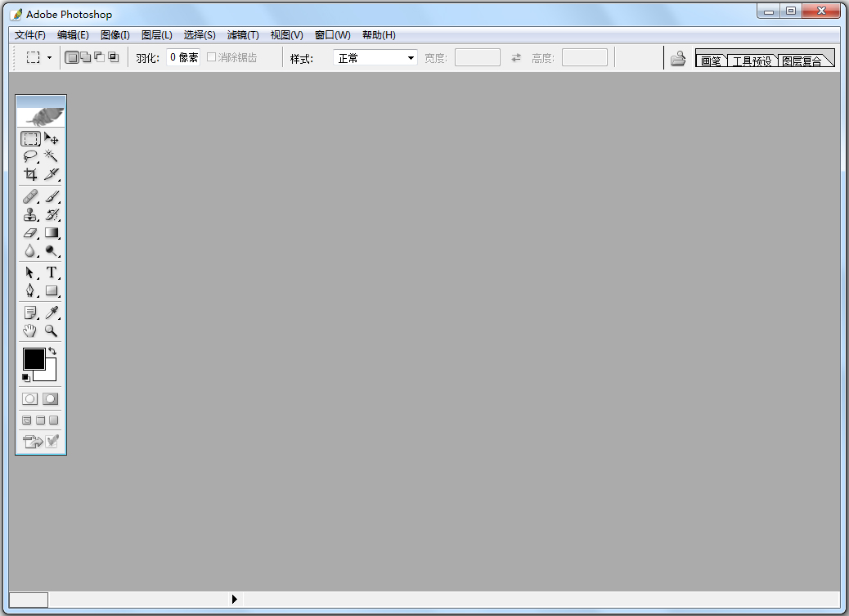
Task: Select the Hand tool
Action: 30,330
